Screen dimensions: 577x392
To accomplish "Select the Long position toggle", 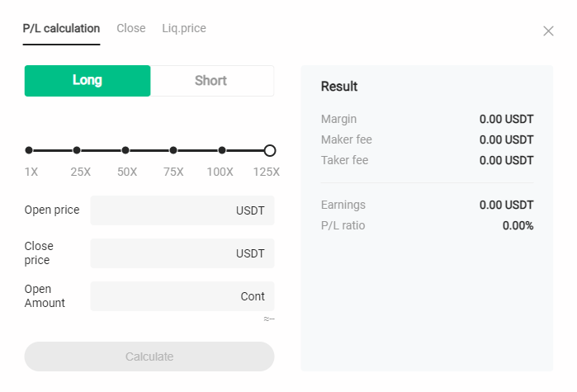I will tap(87, 81).
